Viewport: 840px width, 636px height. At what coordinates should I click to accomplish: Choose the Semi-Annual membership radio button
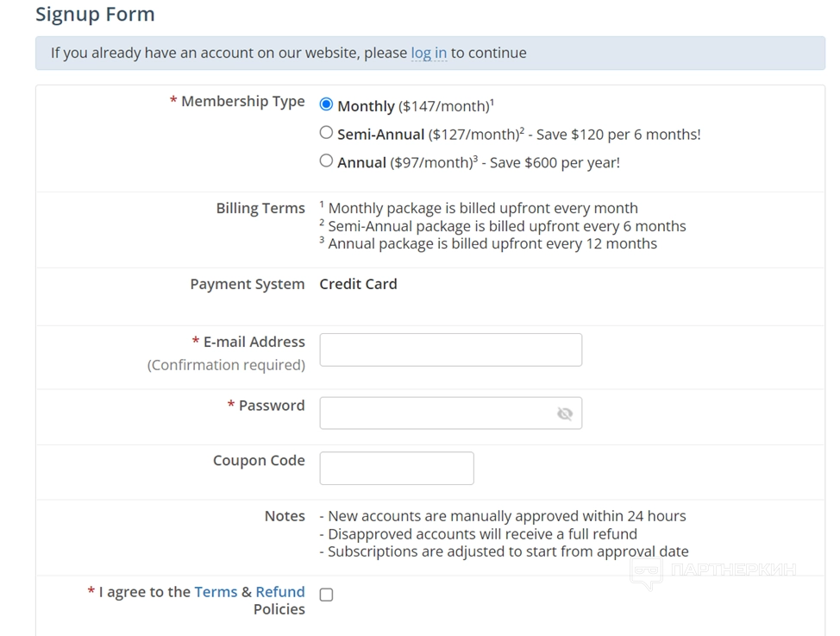[x=326, y=133]
